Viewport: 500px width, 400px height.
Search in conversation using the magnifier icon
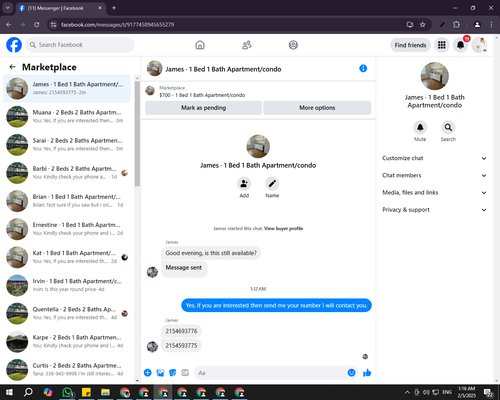(x=448, y=127)
